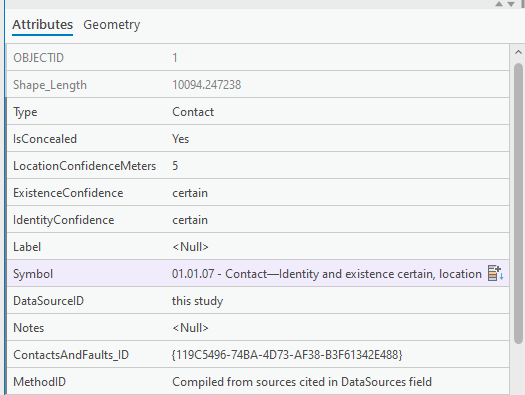Click the Shape_Length value 10094.247238
This screenshot has height=395, width=525.
[207, 85]
